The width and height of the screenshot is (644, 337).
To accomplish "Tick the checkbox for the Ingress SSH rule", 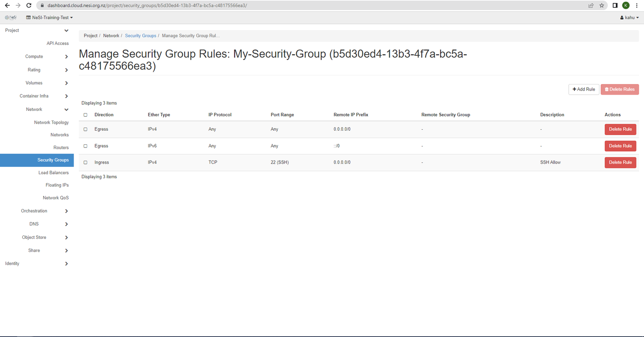I will coord(85,162).
